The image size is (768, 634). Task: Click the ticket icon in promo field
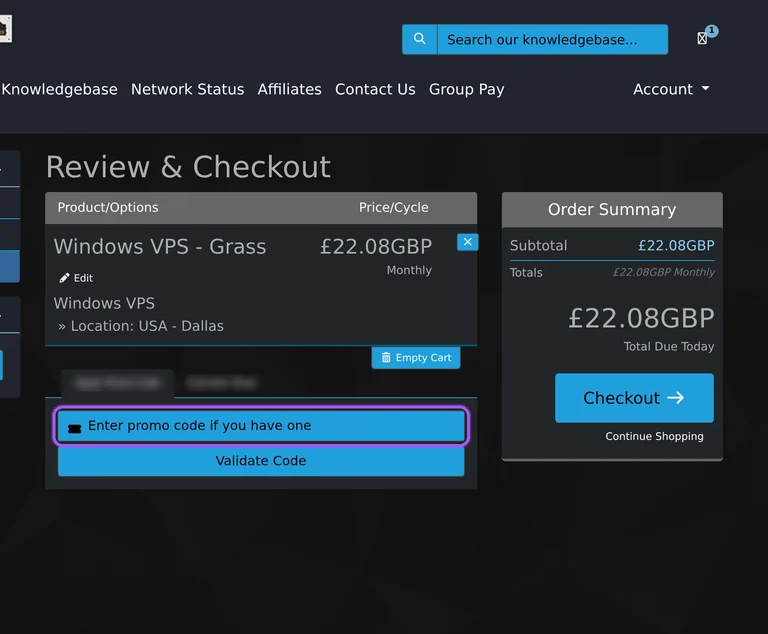pos(74,429)
